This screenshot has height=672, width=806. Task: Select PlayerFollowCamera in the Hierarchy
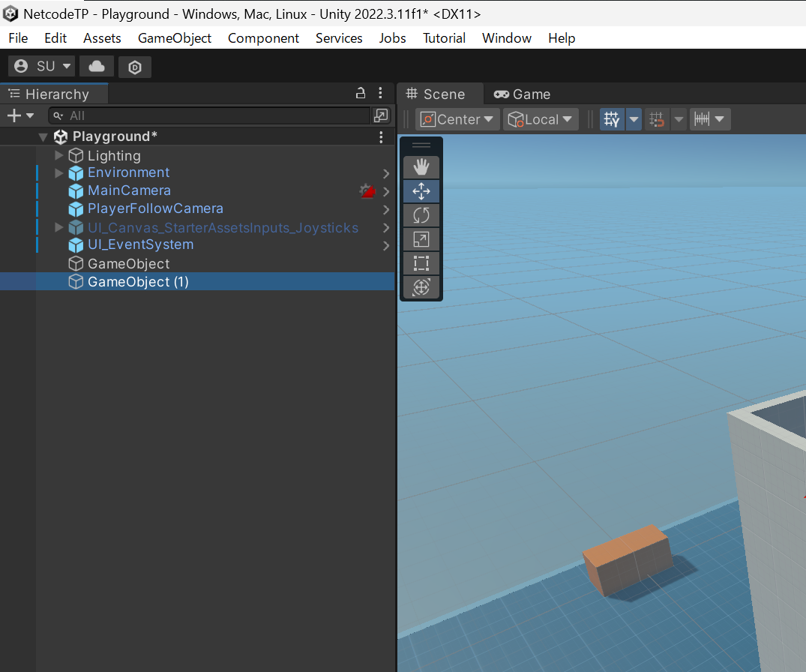(155, 208)
